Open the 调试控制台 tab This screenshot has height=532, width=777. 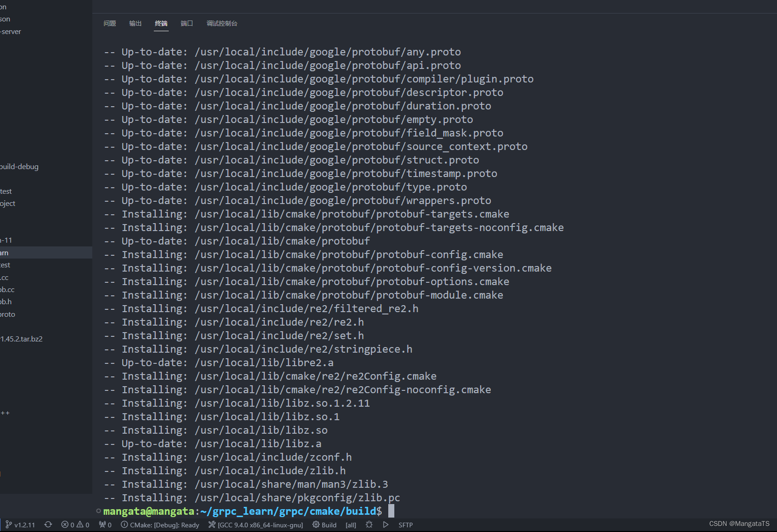[x=222, y=23]
